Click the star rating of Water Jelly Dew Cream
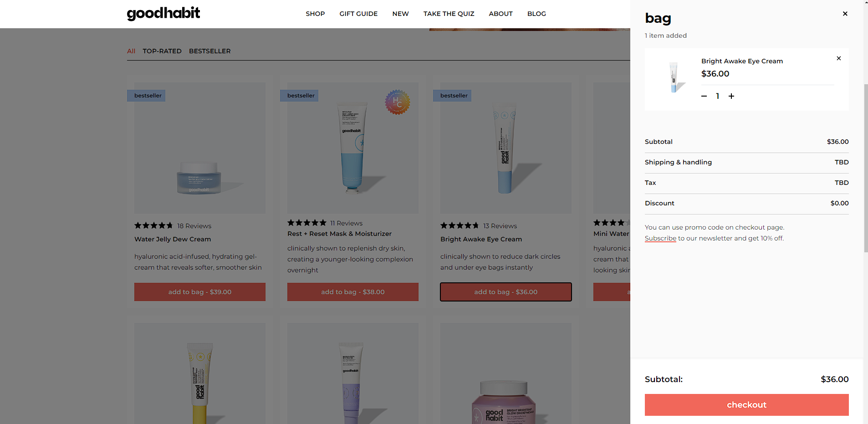Image resolution: width=868 pixels, height=424 pixels. tap(153, 225)
